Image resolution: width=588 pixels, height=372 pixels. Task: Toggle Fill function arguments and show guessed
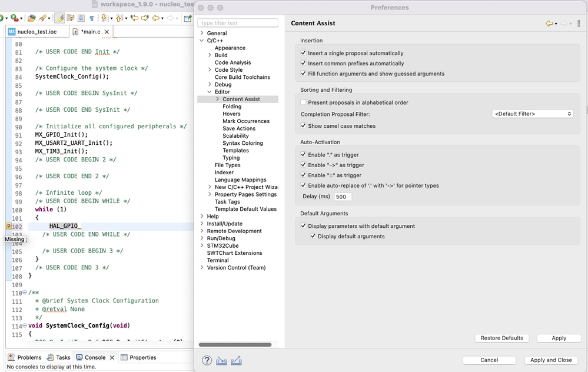303,74
